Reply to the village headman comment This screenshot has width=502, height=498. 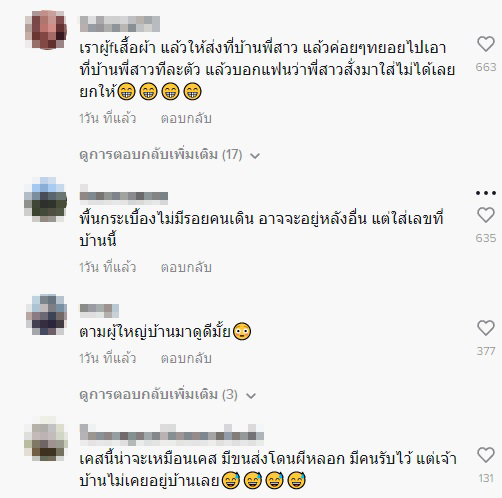[x=186, y=358]
